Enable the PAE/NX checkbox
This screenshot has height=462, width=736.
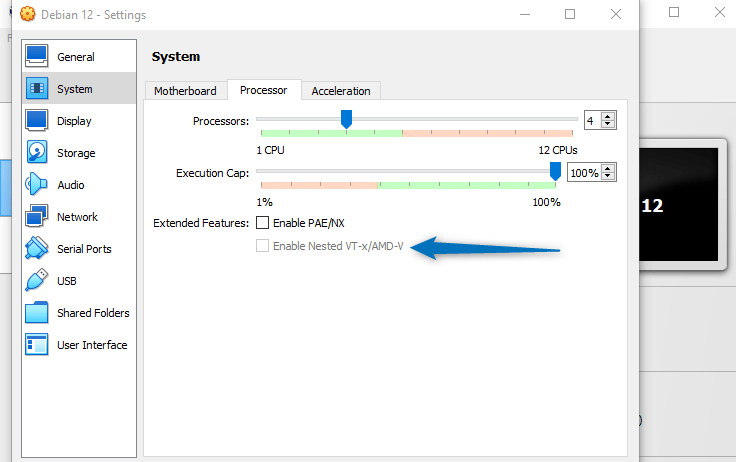[x=263, y=222]
